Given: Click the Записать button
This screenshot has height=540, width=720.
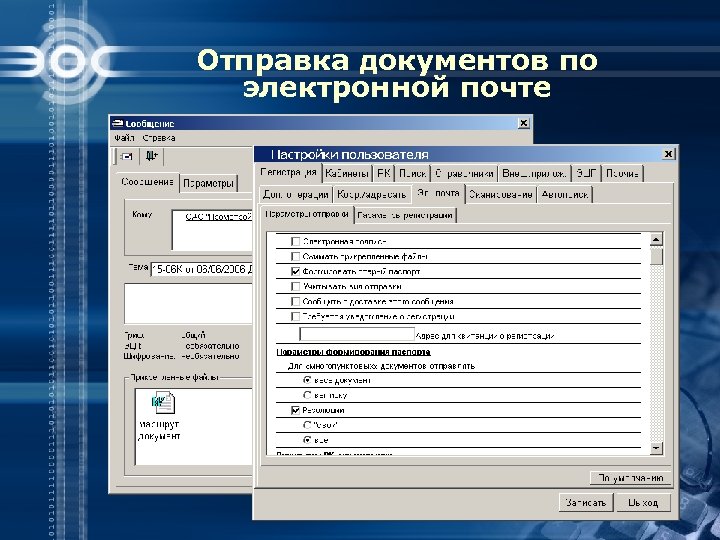Looking at the screenshot, I should (x=585, y=502).
